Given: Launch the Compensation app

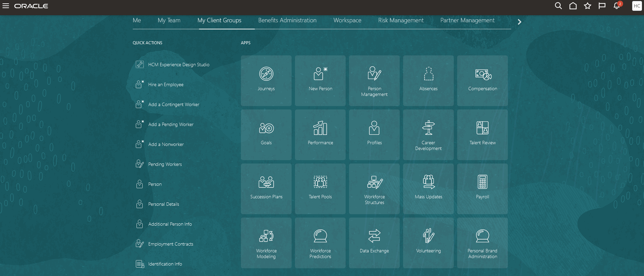Looking at the screenshot, I should [482, 81].
